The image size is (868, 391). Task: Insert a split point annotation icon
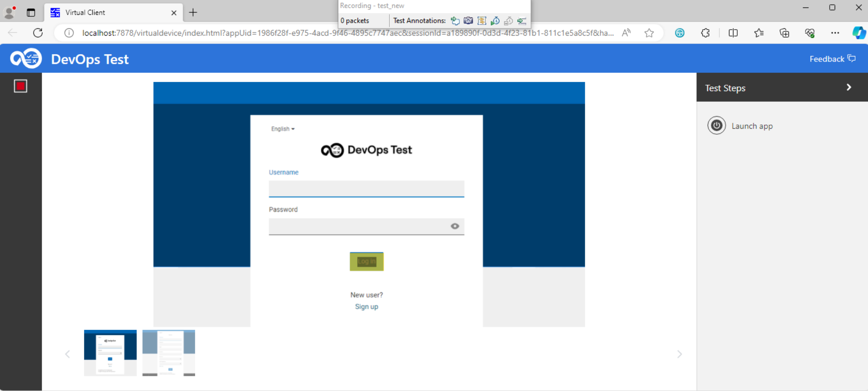(522, 21)
